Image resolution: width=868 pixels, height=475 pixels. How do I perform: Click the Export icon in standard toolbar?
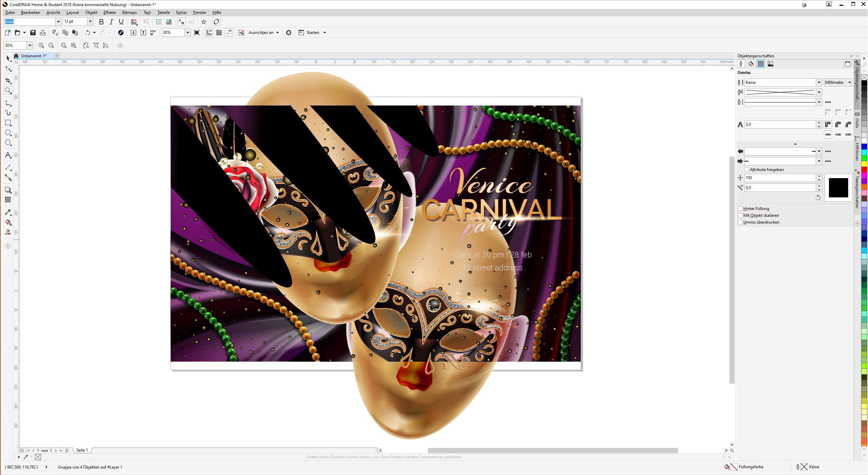click(143, 33)
